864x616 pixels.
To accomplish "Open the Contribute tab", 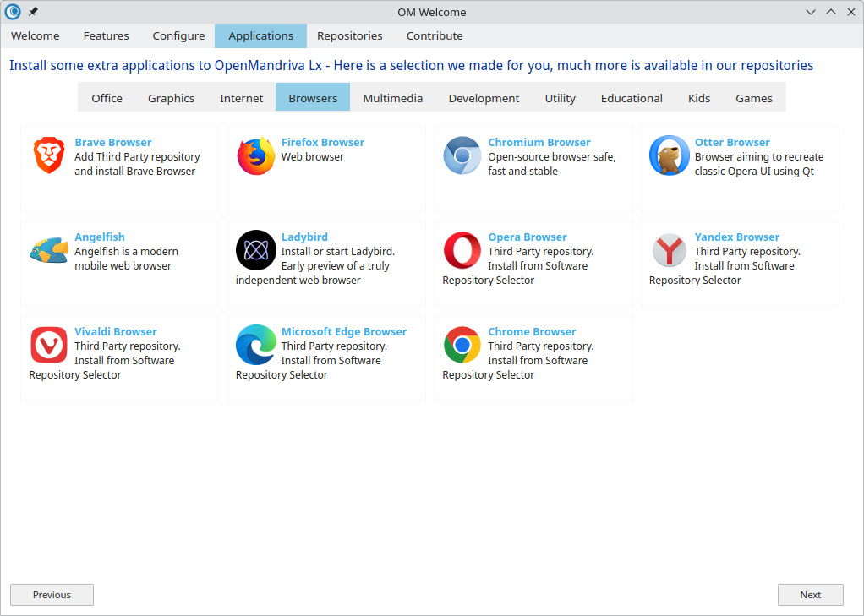I will point(435,35).
